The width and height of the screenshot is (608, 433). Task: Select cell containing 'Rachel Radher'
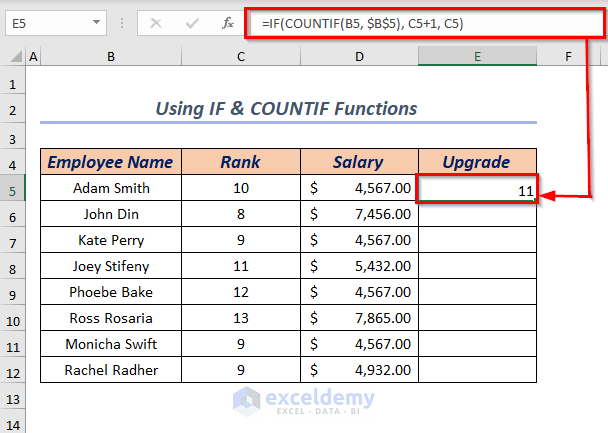click(111, 370)
